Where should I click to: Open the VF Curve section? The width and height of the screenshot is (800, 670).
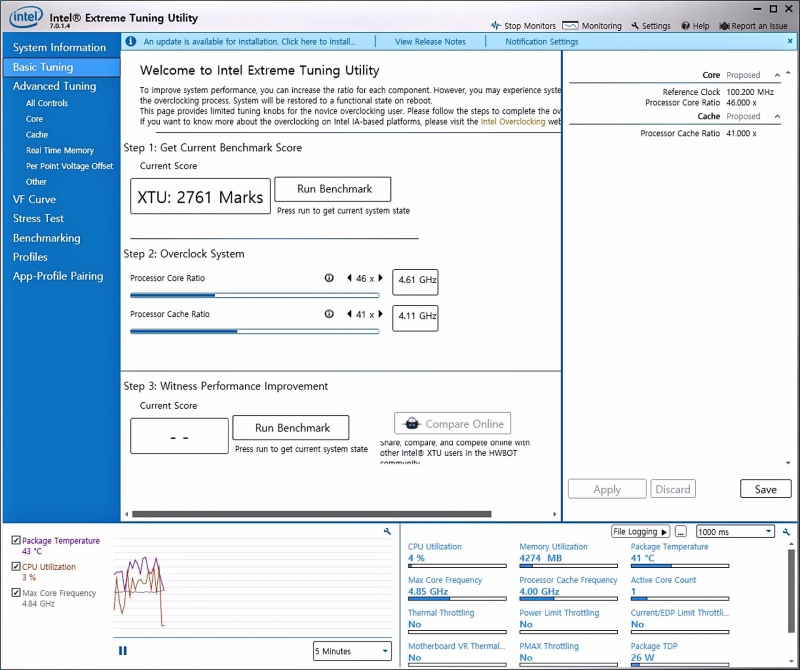coord(34,199)
